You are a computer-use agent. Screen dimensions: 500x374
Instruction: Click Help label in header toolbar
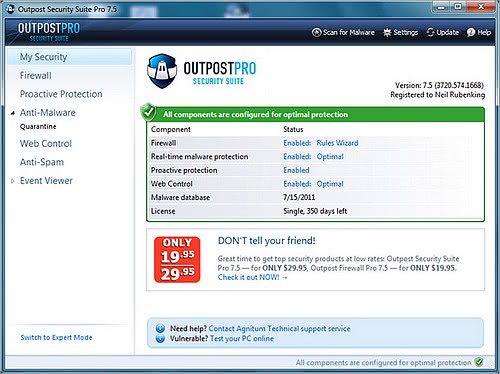[x=484, y=32]
